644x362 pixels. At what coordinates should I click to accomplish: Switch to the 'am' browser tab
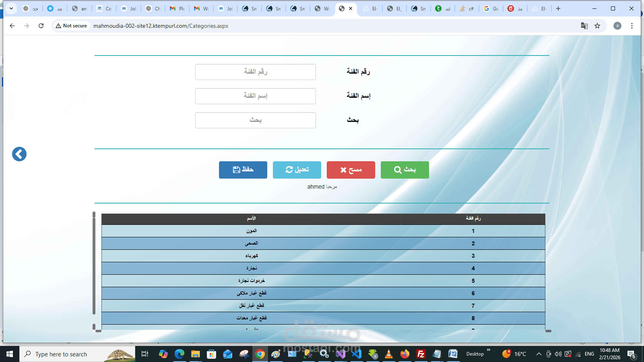click(x=79, y=8)
